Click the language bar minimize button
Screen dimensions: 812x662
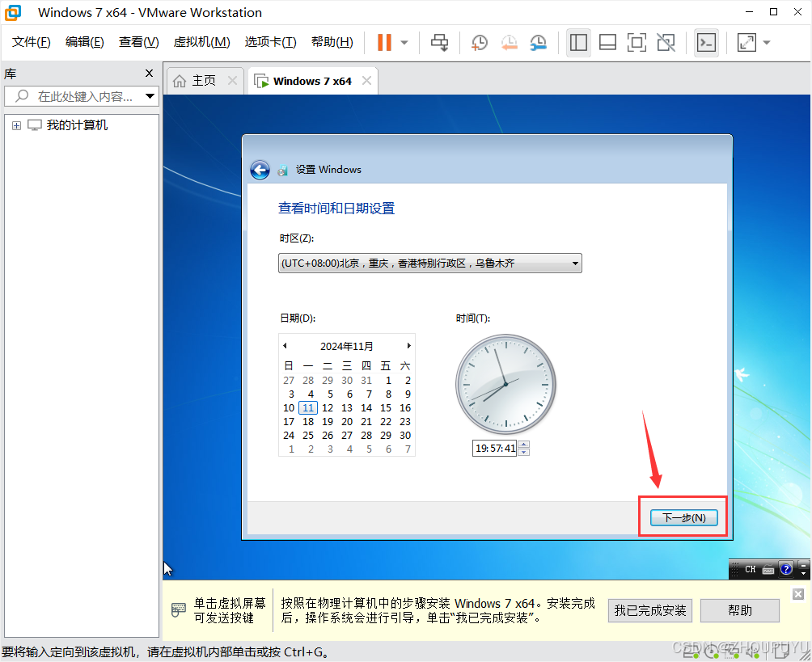click(804, 565)
